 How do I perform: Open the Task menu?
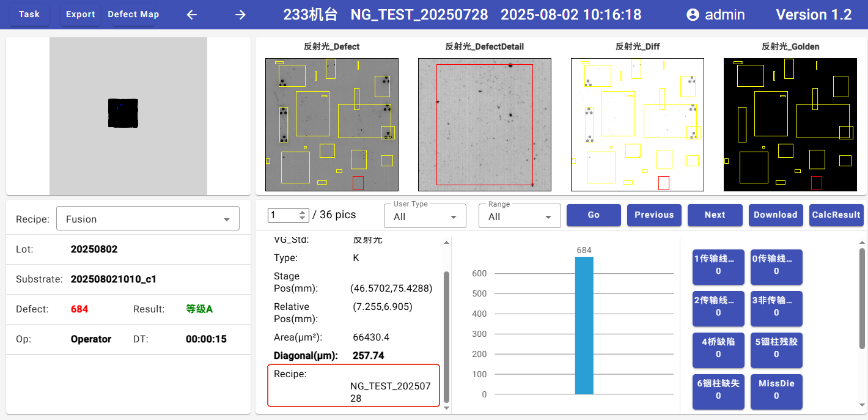tap(29, 14)
